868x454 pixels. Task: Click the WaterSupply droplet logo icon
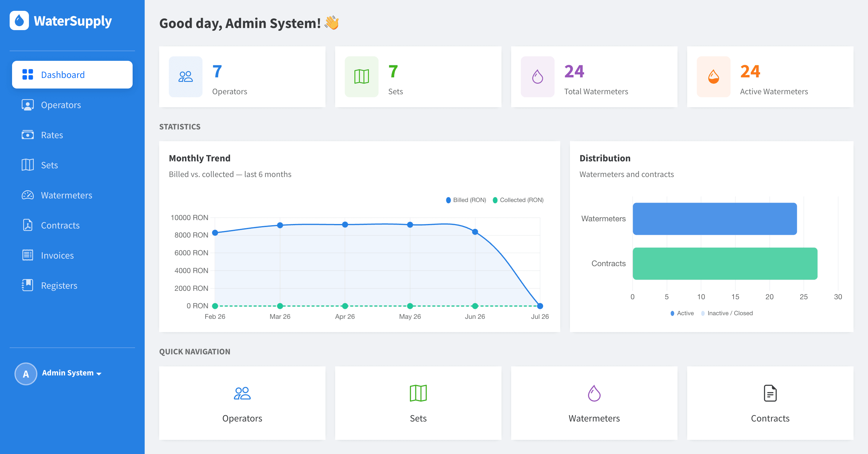pos(19,20)
